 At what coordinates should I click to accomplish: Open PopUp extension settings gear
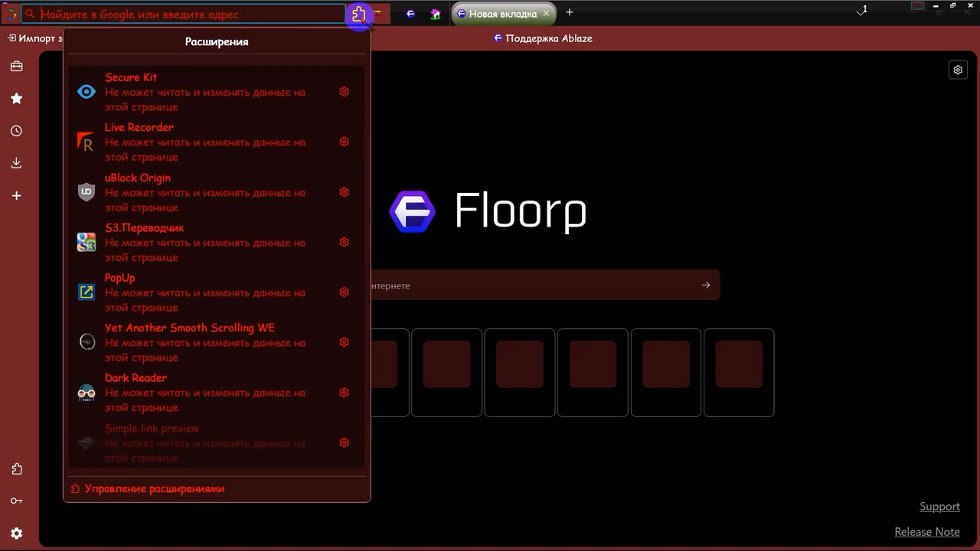[345, 292]
